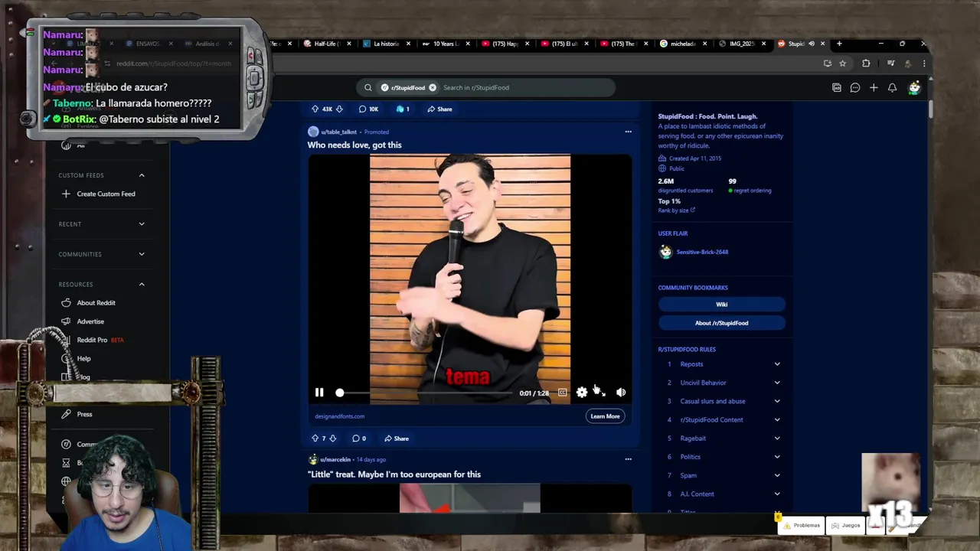Upvote the promoted post with 7 votes
The width and height of the screenshot is (980, 551).
315,439
